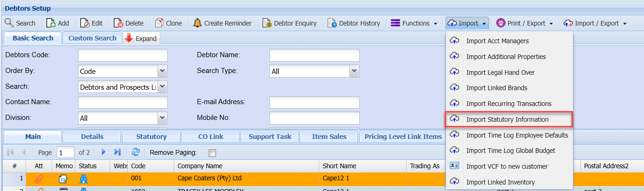
Task: Open the Order By dropdown
Action: coord(162,71)
